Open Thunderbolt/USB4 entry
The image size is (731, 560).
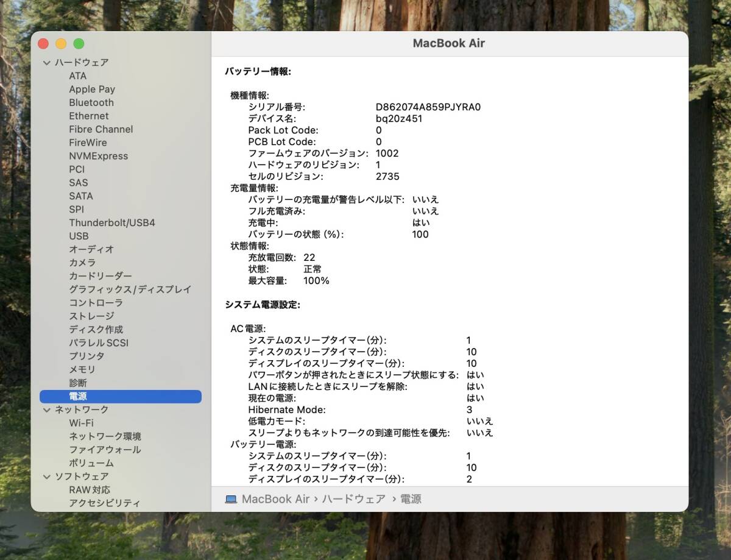[x=112, y=223]
